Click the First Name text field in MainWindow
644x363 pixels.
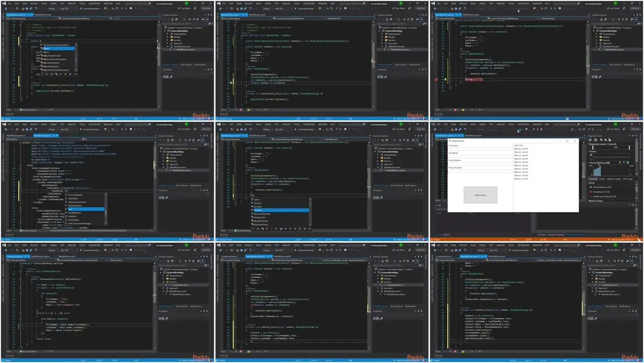pos(480,149)
